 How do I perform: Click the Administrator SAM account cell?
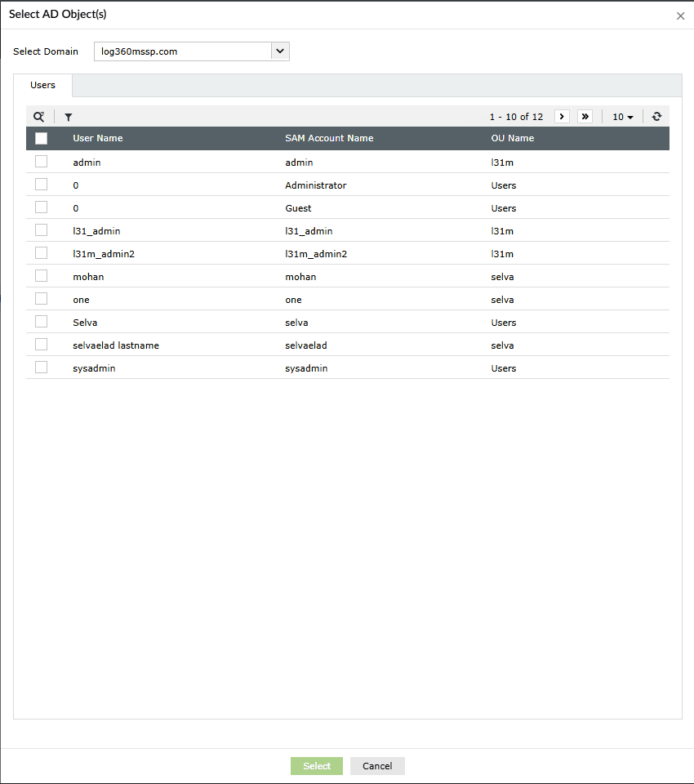(315, 185)
